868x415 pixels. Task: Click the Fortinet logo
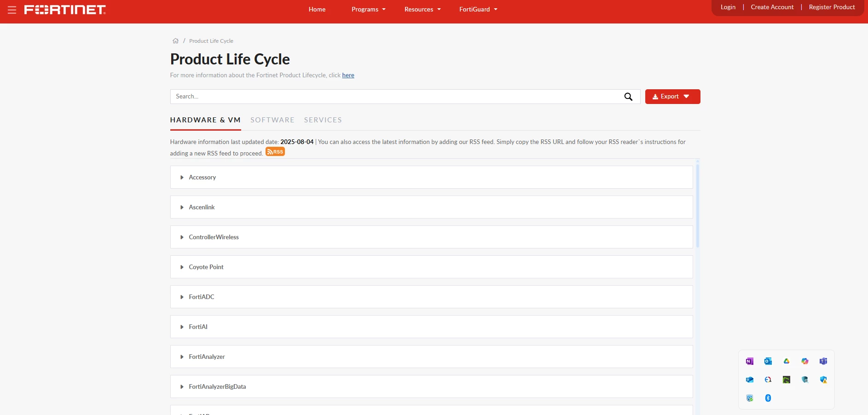coord(65,10)
